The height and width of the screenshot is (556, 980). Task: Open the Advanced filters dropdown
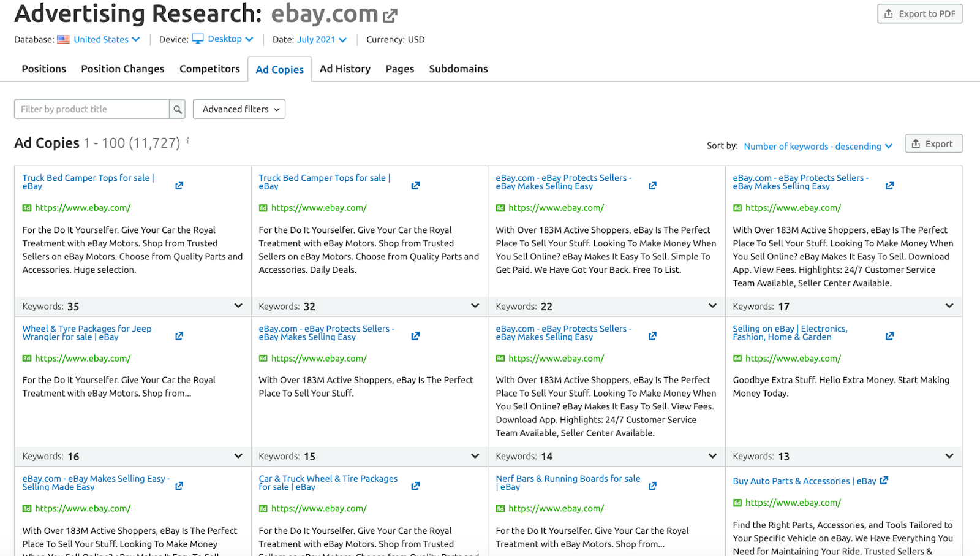pyautogui.click(x=239, y=109)
